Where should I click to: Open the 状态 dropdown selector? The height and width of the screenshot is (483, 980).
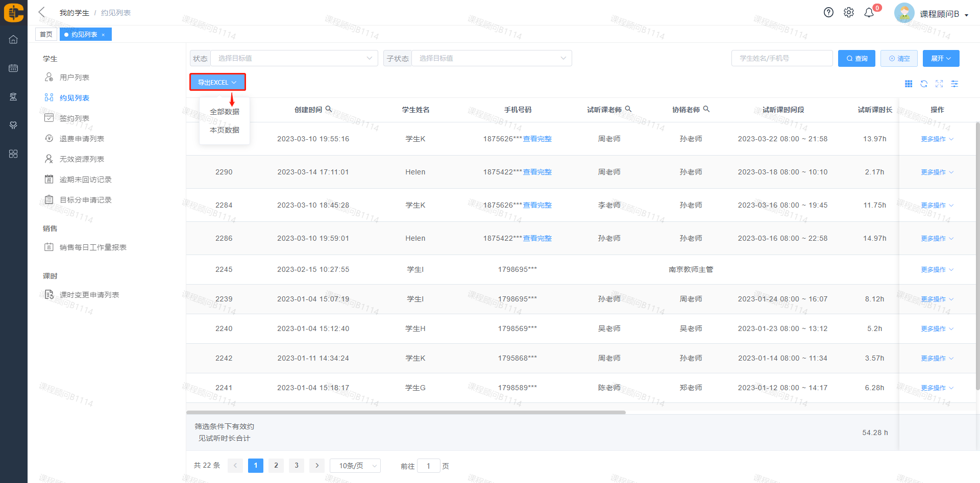coord(294,58)
